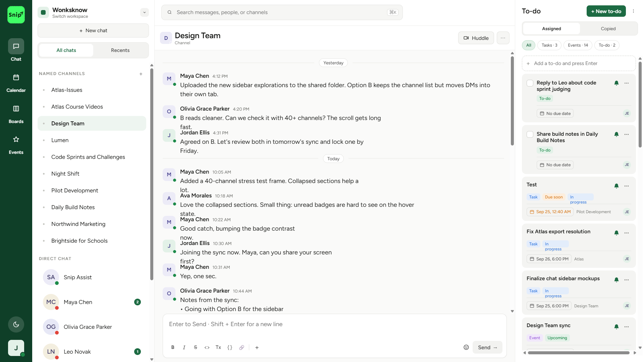The width and height of the screenshot is (644, 362).
Task: Open Design Team channel more options menu
Action: click(x=503, y=38)
